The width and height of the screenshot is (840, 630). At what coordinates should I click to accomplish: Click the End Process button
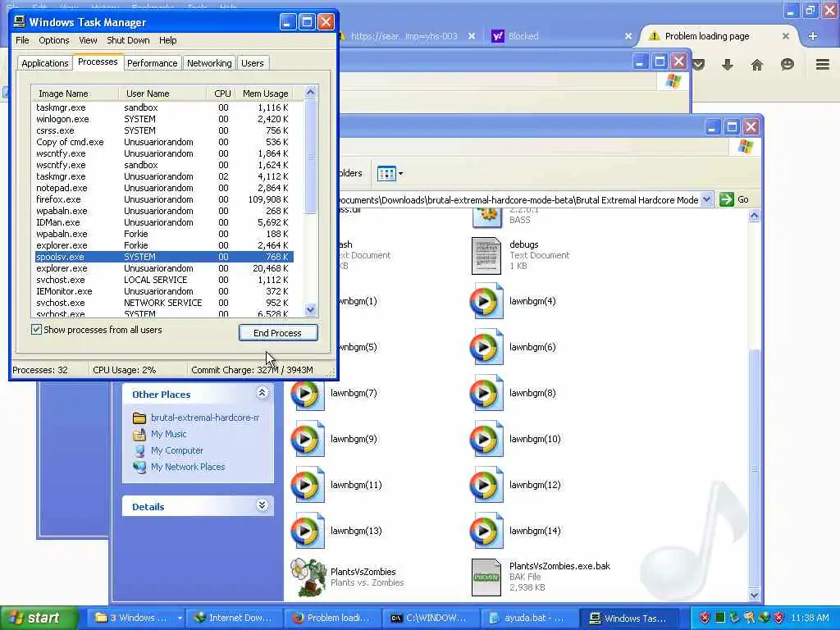[x=278, y=333]
